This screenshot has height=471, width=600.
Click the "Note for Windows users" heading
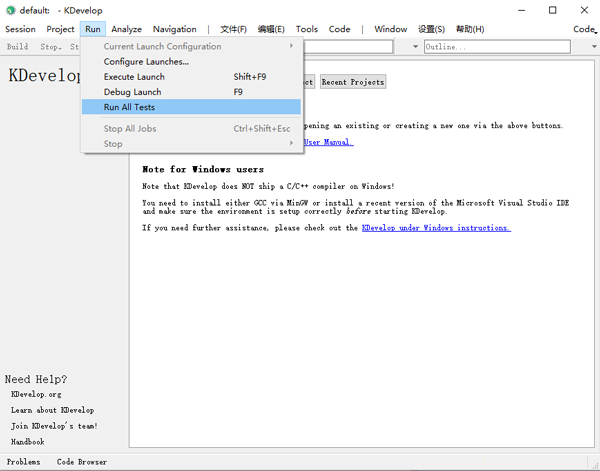pyautogui.click(x=203, y=169)
